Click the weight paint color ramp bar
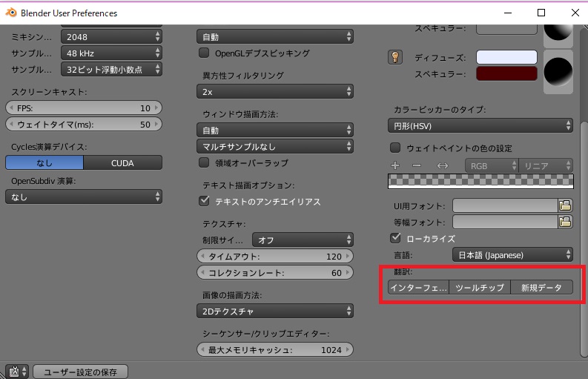The height and width of the screenshot is (379, 588). 480,181
